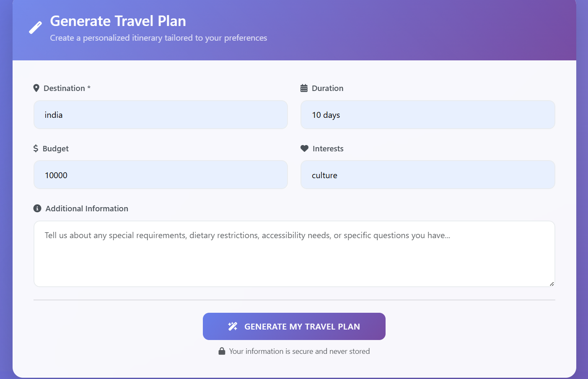Click the pencil icon beside Generate Travel Plan

(35, 28)
